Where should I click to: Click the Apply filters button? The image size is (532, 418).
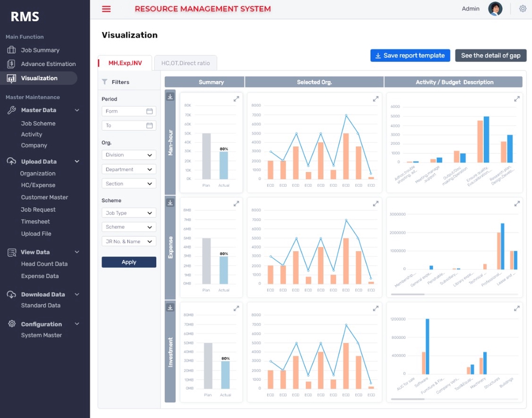(129, 262)
